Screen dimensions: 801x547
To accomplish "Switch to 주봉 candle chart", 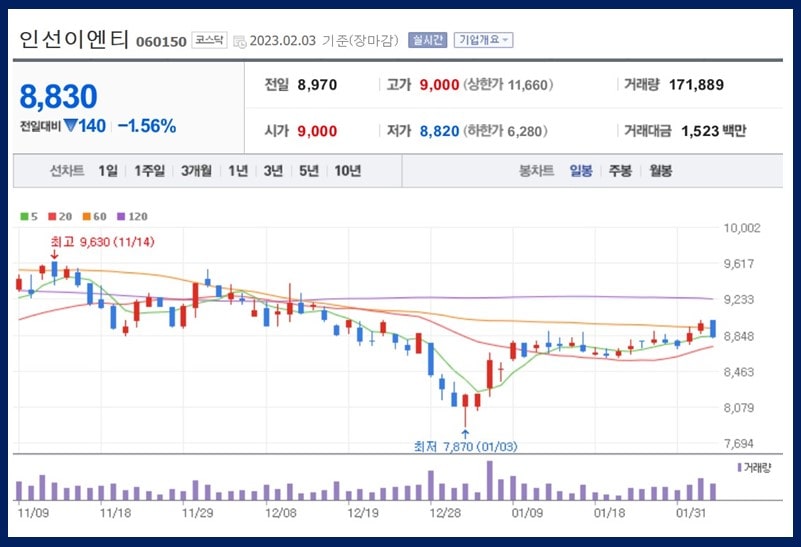I will pos(620,171).
